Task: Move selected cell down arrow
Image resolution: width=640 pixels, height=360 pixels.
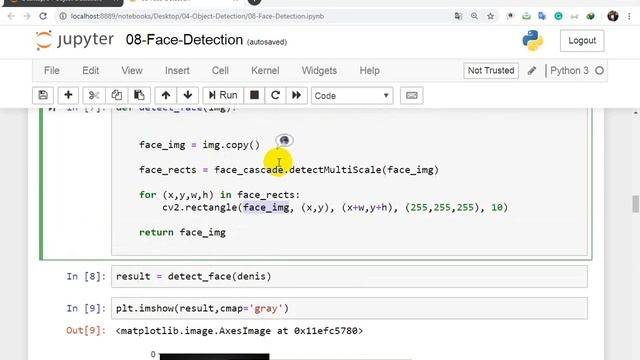Action: click(x=188, y=96)
